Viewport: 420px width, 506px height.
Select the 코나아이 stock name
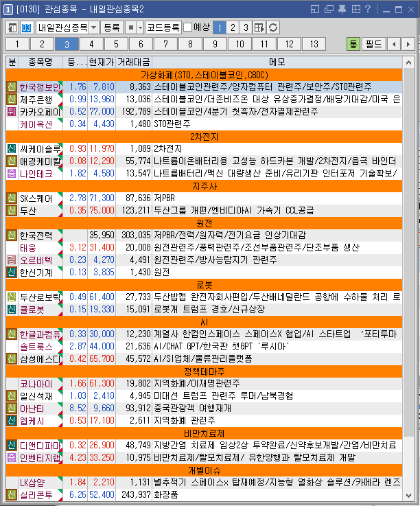36,384
